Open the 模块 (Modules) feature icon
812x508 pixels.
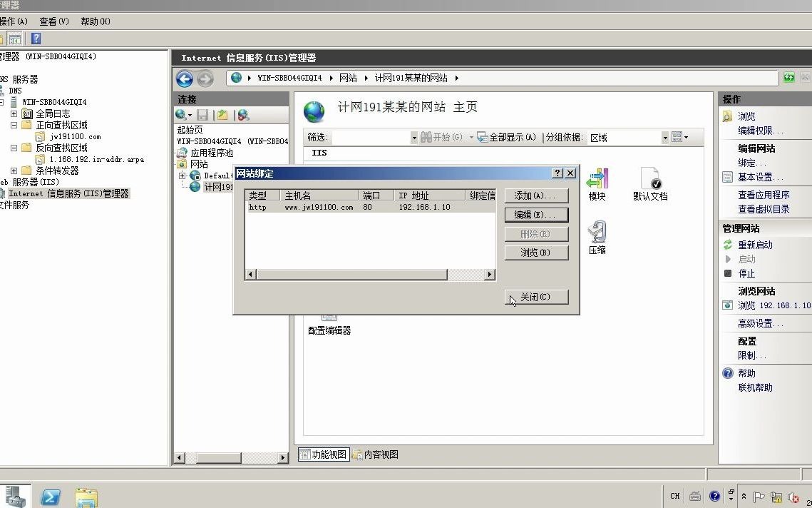point(597,185)
